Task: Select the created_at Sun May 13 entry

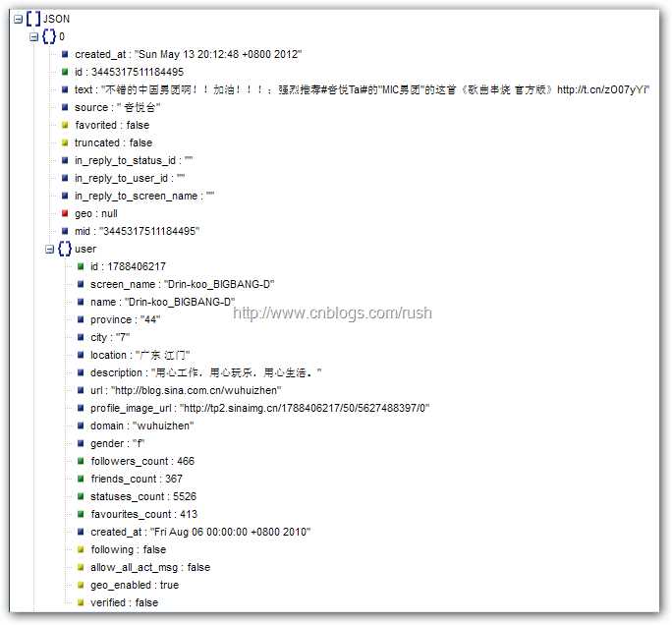Action: 189,54
